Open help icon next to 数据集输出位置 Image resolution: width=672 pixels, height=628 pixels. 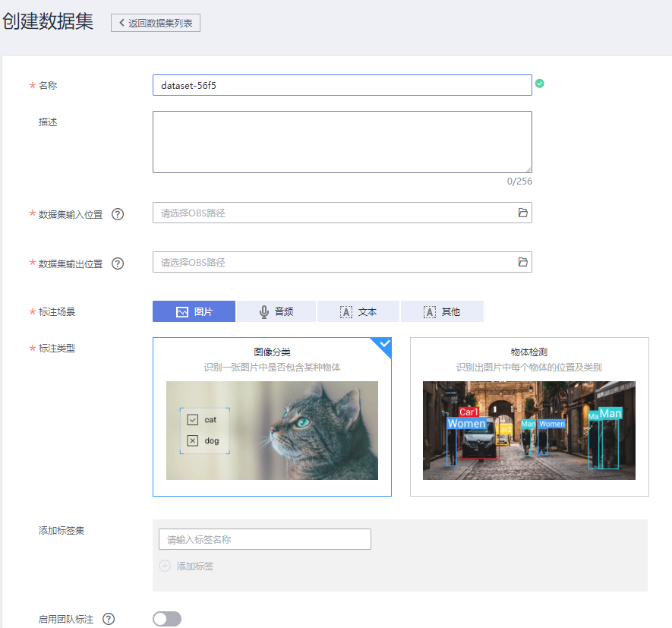coord(118,264)
